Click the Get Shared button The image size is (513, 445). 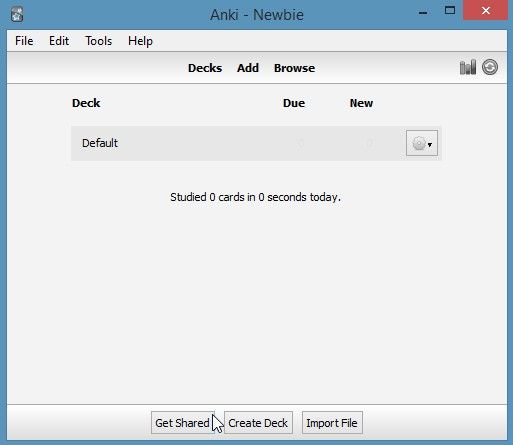coord(182,423)
